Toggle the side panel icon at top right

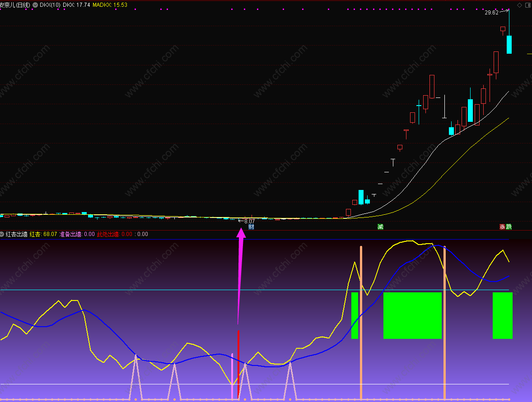pyautogui.click(x=528, y=5)
